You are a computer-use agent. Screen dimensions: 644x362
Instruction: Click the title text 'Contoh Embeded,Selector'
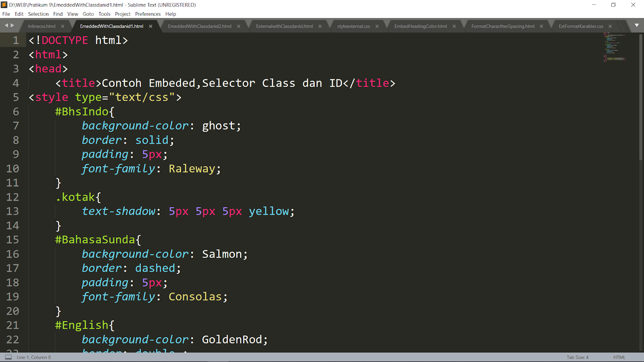[178, 83]
